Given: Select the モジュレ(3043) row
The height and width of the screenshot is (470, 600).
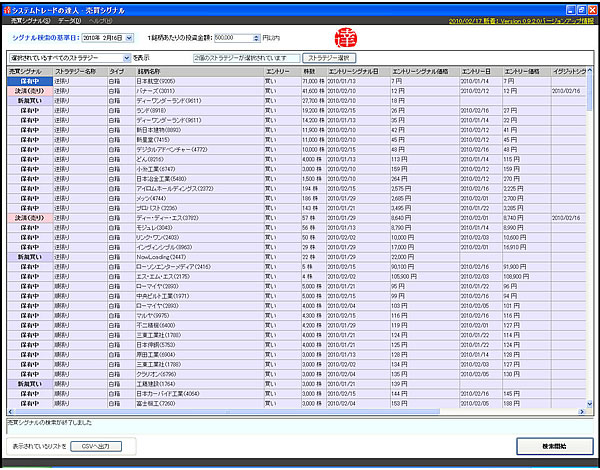Looking at the screenshot, I should 297,228.
